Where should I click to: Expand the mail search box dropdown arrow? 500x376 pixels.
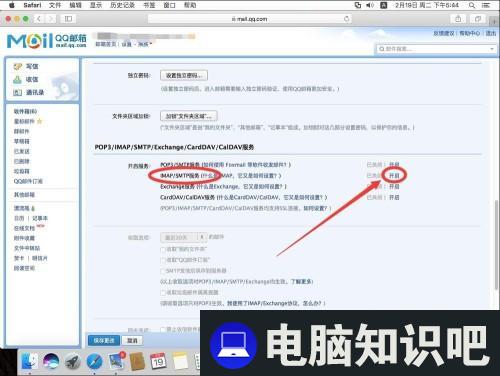[x=492, y=49]
